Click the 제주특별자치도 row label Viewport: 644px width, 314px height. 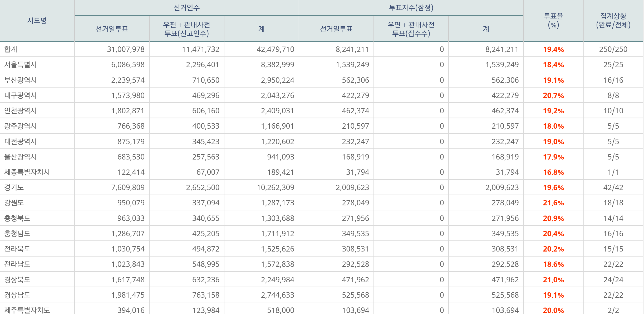[27, 310]
